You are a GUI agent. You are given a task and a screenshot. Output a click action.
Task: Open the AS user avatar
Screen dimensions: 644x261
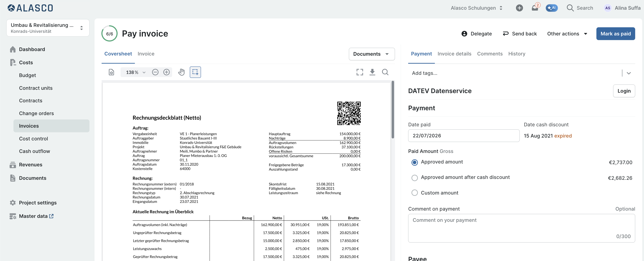(x=607, y=8)
